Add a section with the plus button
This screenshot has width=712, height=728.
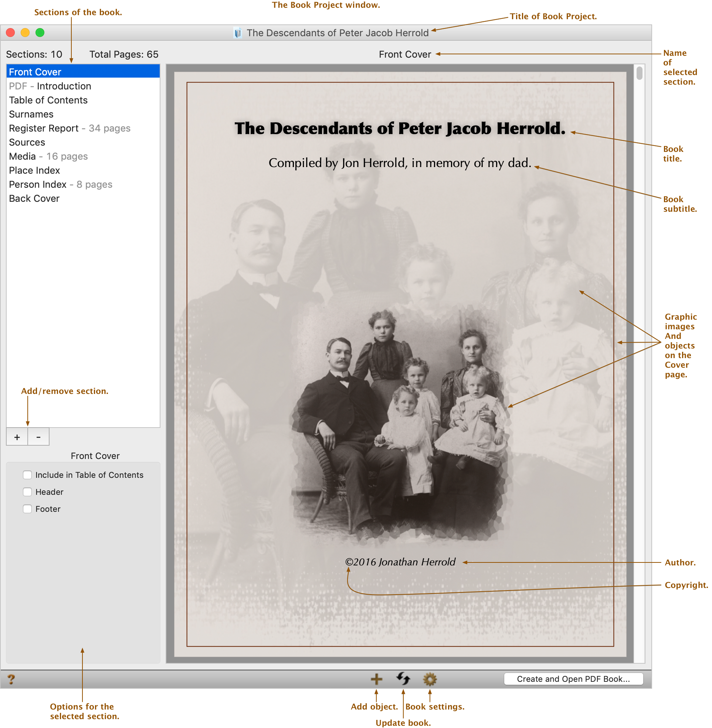tap(17, 437)
